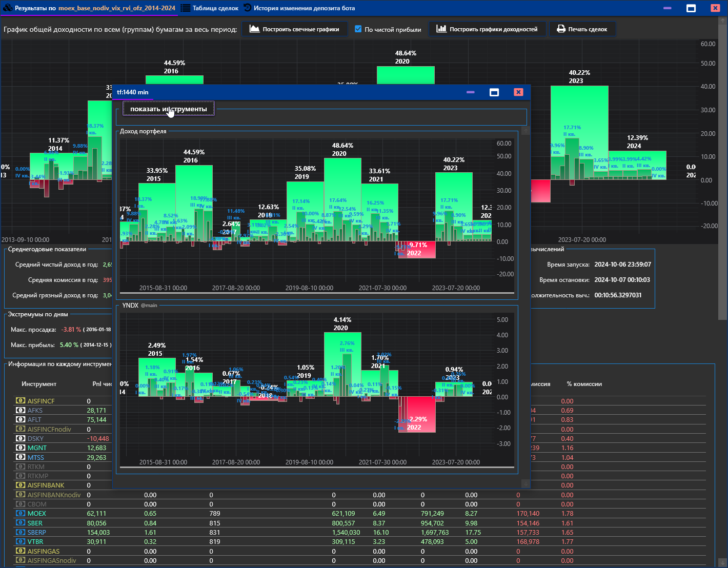Select the MOEX commission value 170,140

528,514
